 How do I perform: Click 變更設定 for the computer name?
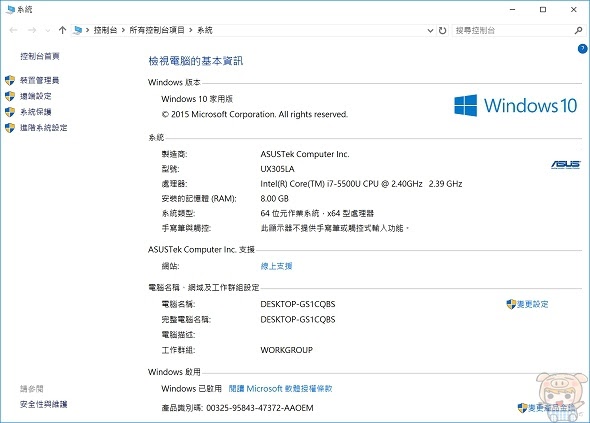coord(527,304)
